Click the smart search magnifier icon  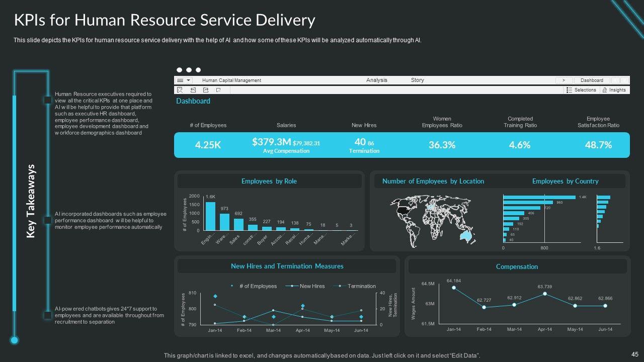coord(180,90)
